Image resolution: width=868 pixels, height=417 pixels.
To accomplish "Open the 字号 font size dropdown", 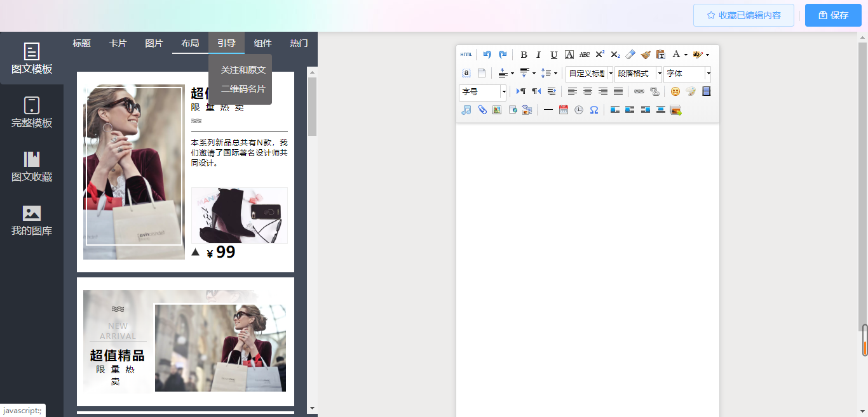I will pyautogui.click(x=503, y=92).
